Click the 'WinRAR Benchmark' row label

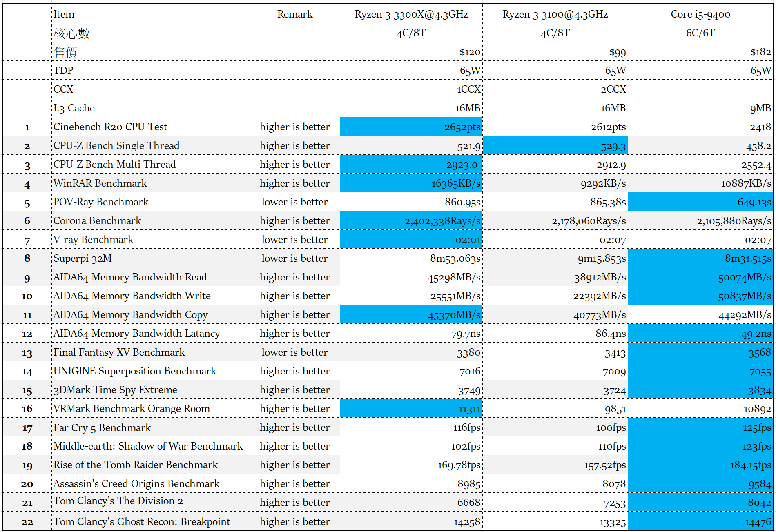(x=151, y=183)
